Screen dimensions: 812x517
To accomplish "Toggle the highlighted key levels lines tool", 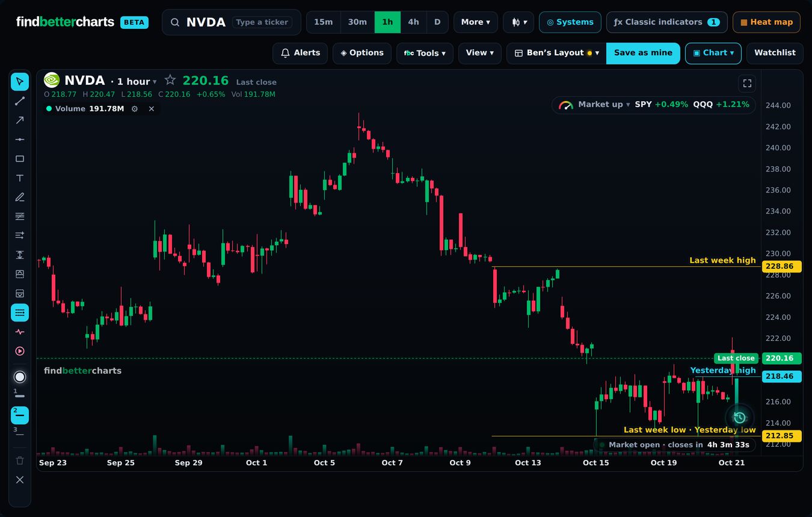I will (20, 313).
